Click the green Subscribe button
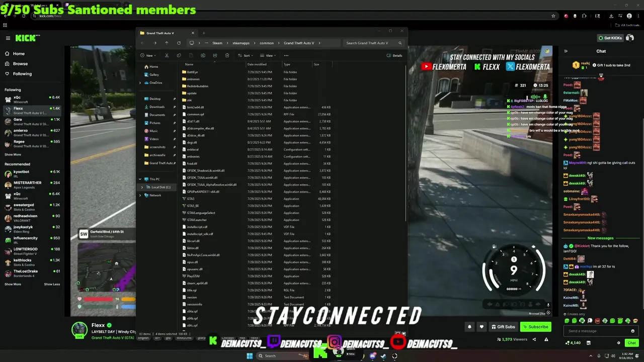This screenshot has height=362, width=644. coord(535,327)
